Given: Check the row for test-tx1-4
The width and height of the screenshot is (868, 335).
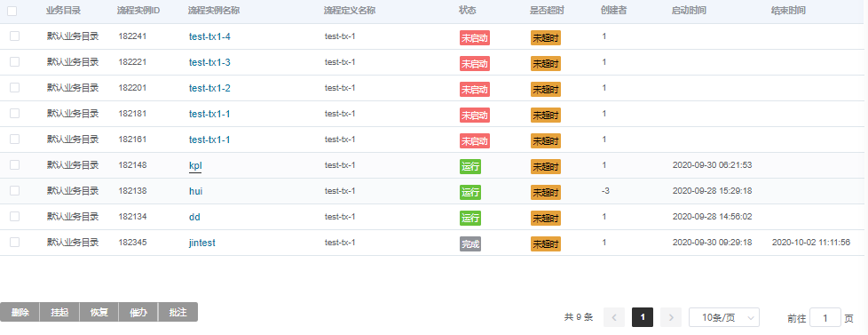Looking at the screenshot, I should (x=14, y=36).
